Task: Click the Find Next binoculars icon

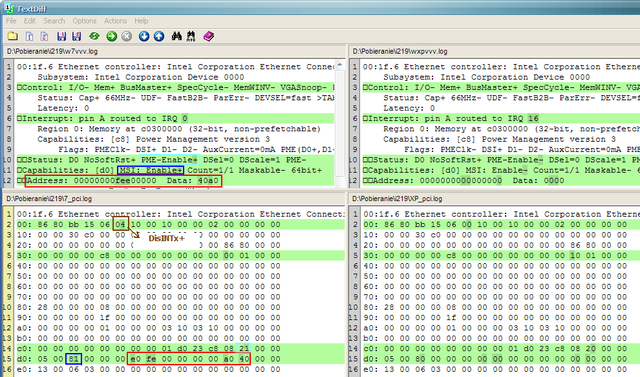Action: (x=191, y=36)
